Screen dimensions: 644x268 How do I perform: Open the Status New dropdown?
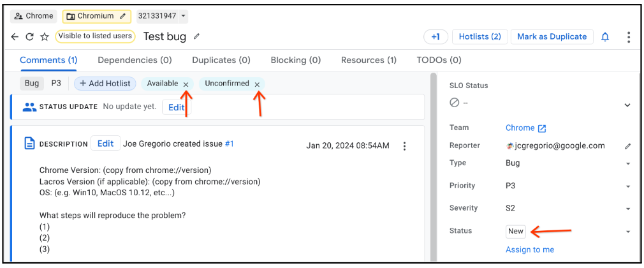pyautogui.click(x=627, y=232)
